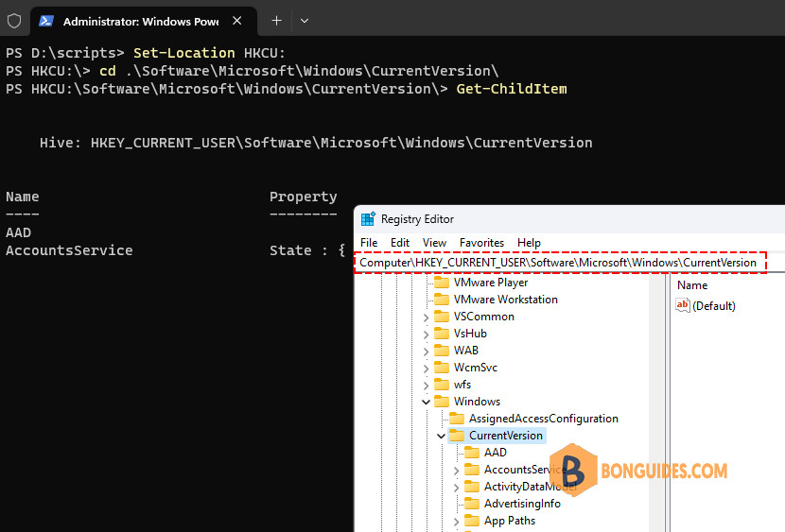Click Set-Location command text in PowerShell
785x532 pixels.
[x=183, y=53]
